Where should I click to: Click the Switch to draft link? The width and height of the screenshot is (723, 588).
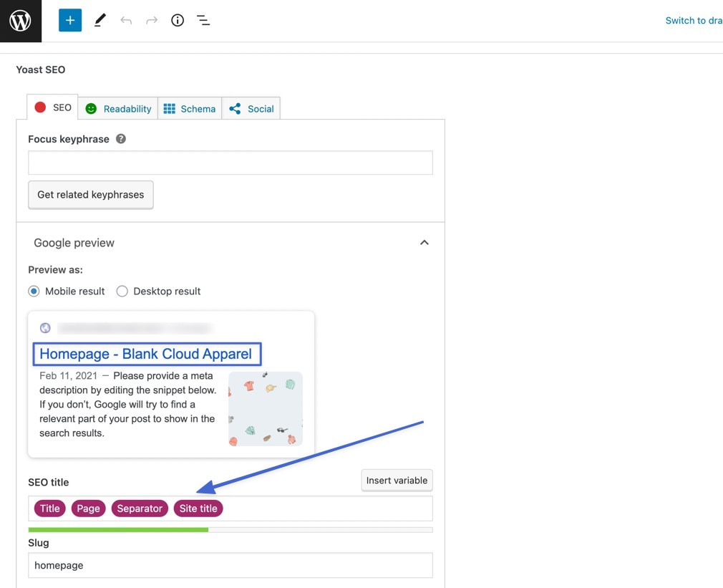tap(693, 21)
